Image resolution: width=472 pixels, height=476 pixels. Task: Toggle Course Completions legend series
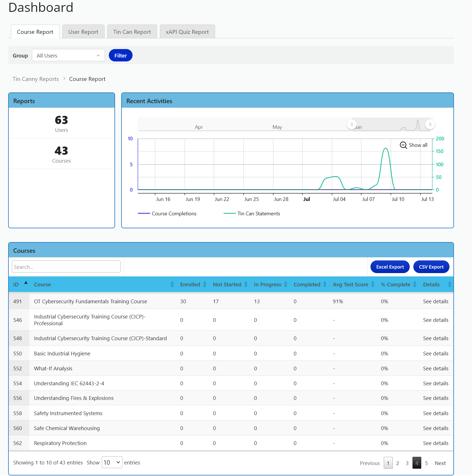[167, 214]
